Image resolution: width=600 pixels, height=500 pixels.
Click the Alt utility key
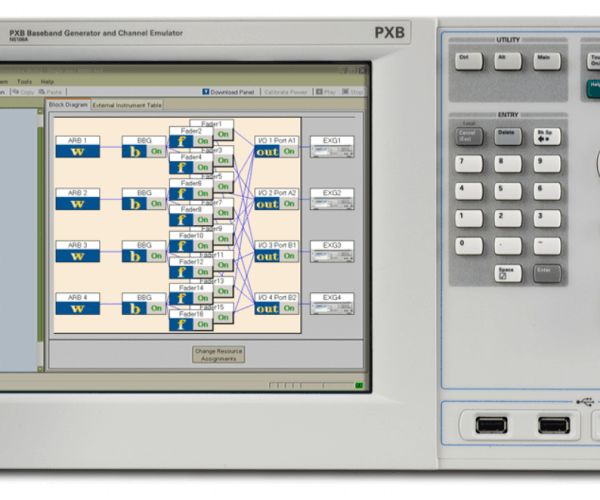508,61
